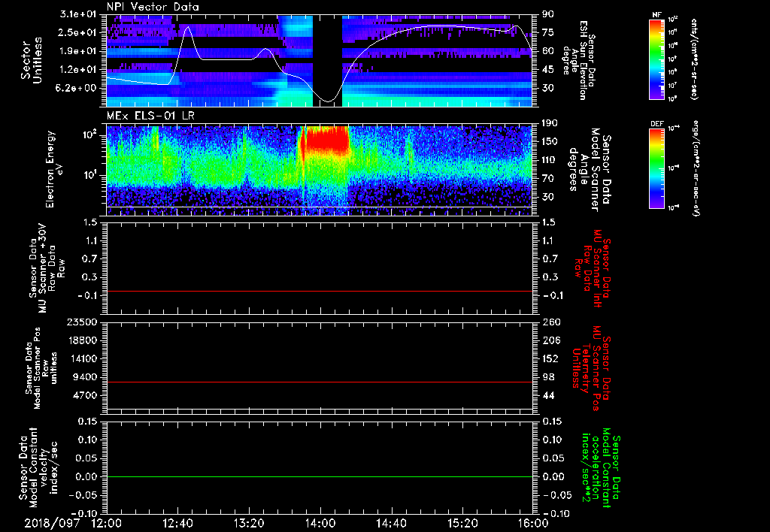Click the MEx ELS-01 LR panel title
The height and width of the screenshot is (532, 770).
point(150,116)
